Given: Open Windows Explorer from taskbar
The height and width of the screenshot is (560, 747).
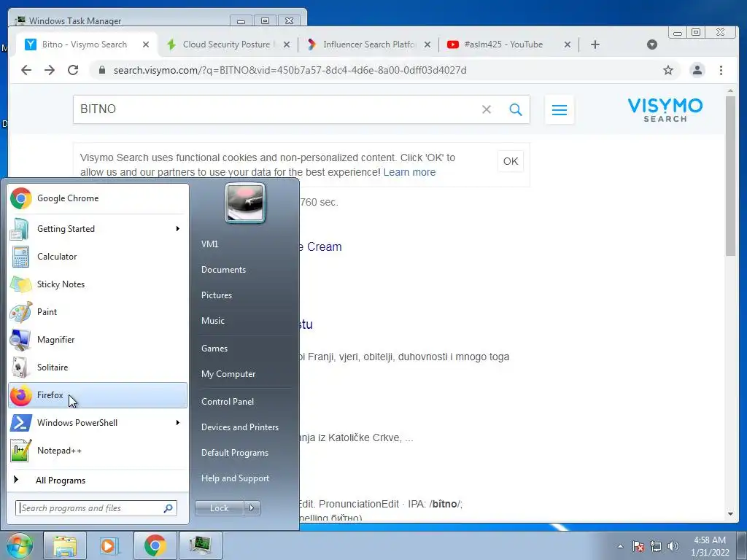Looking at the screenshot, I should pyautogui.click(x=64, y=545).
